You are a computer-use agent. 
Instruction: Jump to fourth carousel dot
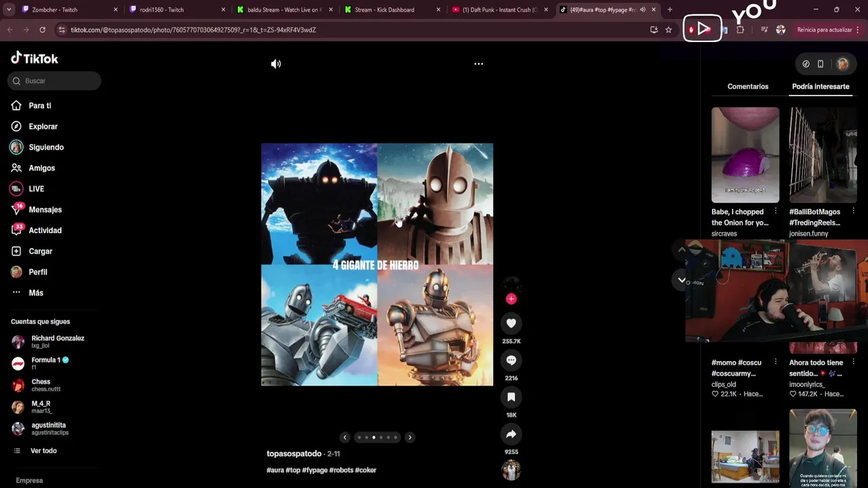click(x=381, y=437)
